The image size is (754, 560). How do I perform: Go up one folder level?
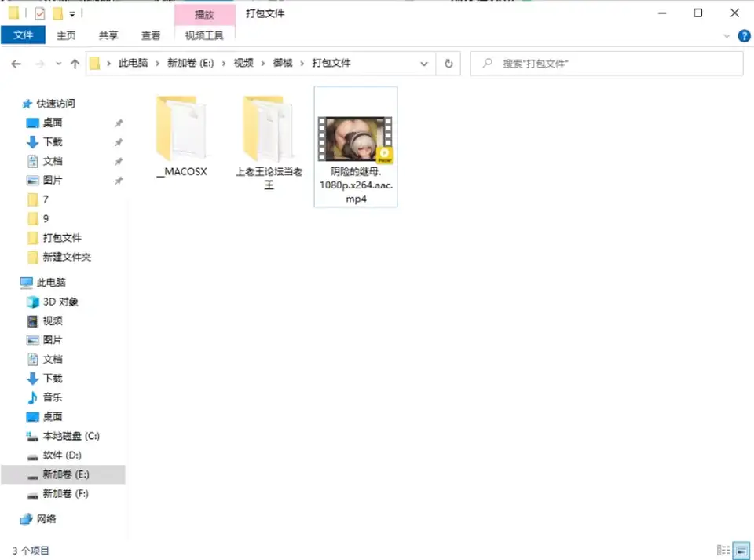click(75, 64)
